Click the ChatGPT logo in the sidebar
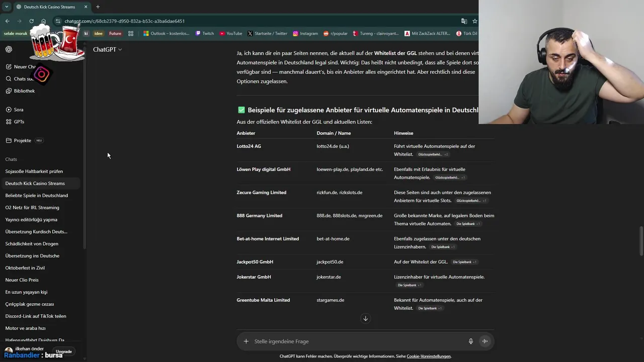644x362 pixels. [x=9, y=49]
